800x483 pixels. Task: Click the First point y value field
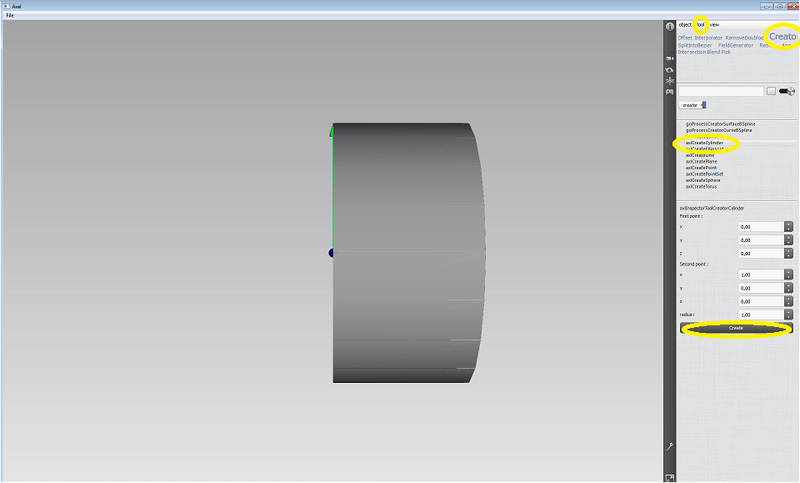[761, 240]
